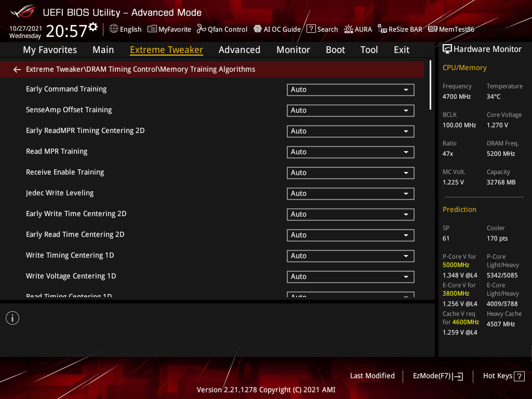Open Qfan Control fan icon
Viewport: 532px width, 399px height.
point(201,29)
